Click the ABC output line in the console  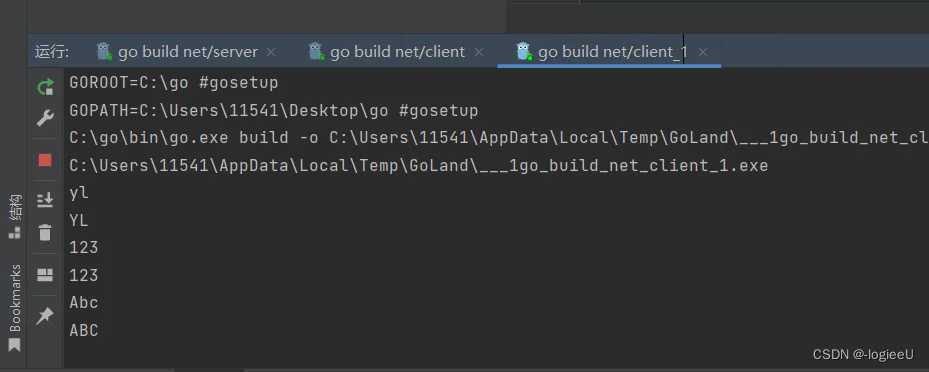point(84,330)
